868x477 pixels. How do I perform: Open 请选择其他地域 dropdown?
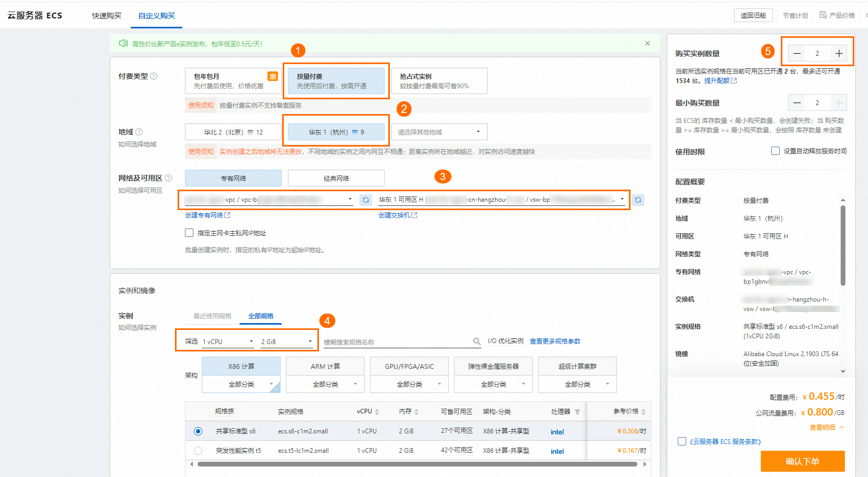pos(439,132)
